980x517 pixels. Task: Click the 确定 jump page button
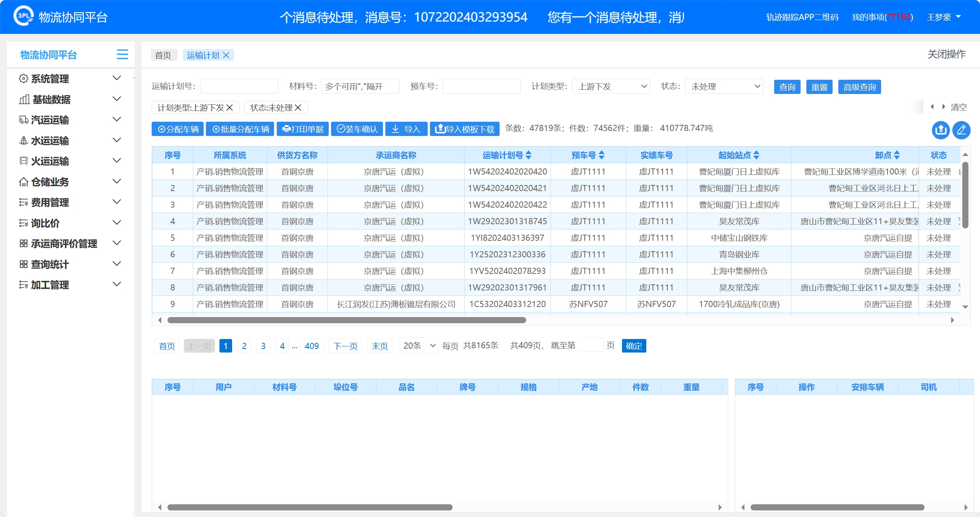634,346
